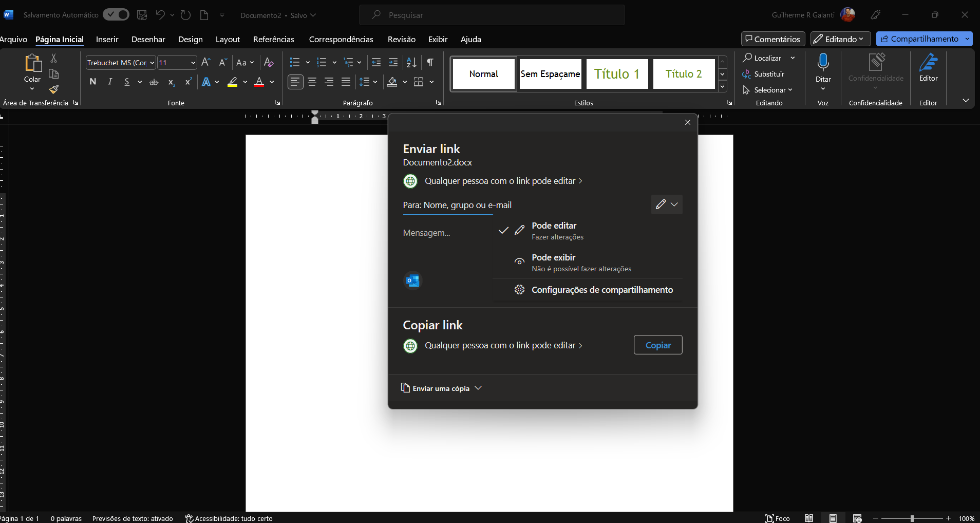This screenshot has height=523, width=980.
Task: Click the Superscript icon
Action: click(189, 82)
